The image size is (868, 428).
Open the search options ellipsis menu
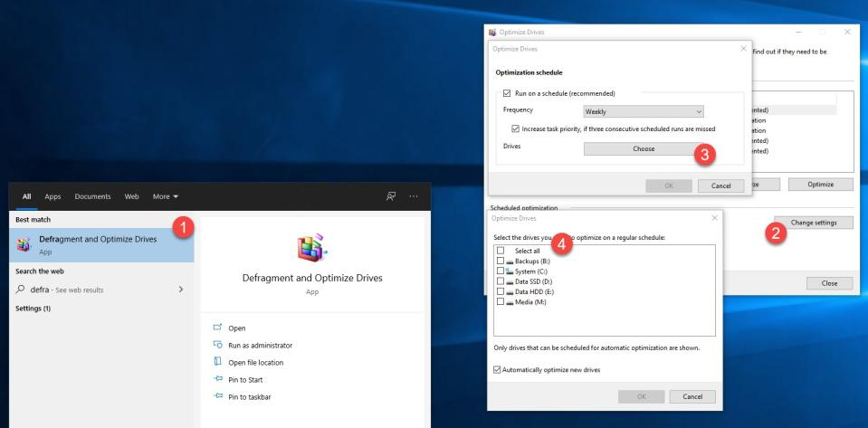414,196
